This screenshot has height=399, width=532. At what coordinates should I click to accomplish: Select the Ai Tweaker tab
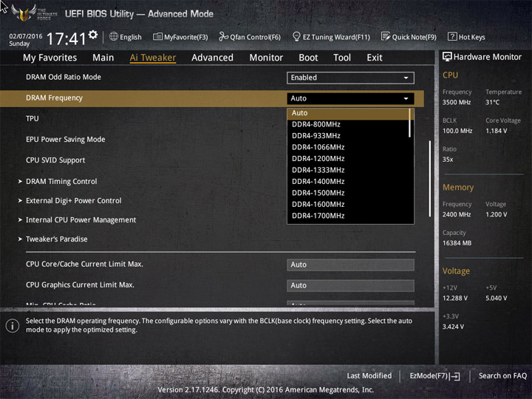[153, 58]
